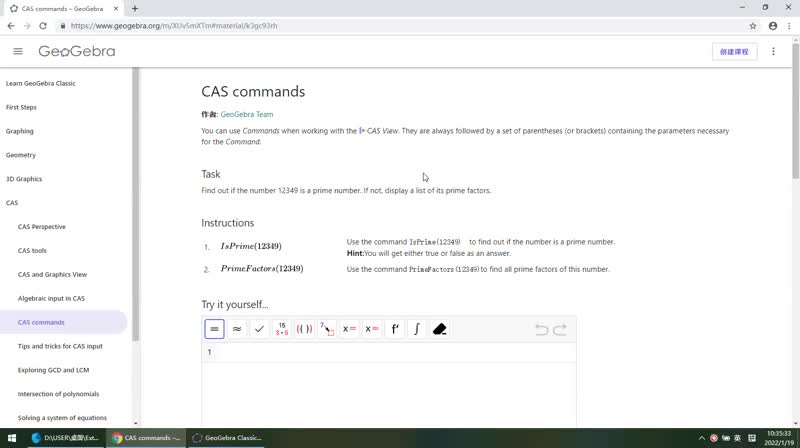
Task: Select the CAS commands browser tab
Action: pyautogui.click(x=62, y=9)
